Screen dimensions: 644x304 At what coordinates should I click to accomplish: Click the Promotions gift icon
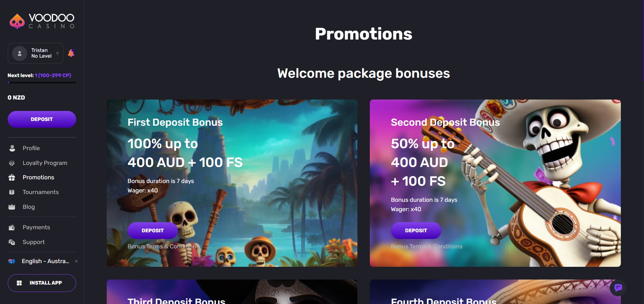pos(12,178)
